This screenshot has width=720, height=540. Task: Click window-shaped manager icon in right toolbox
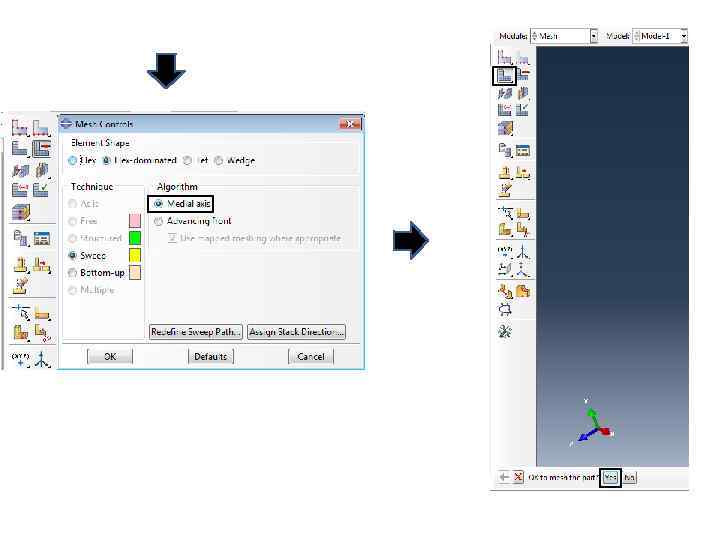[x=523, y=151]
